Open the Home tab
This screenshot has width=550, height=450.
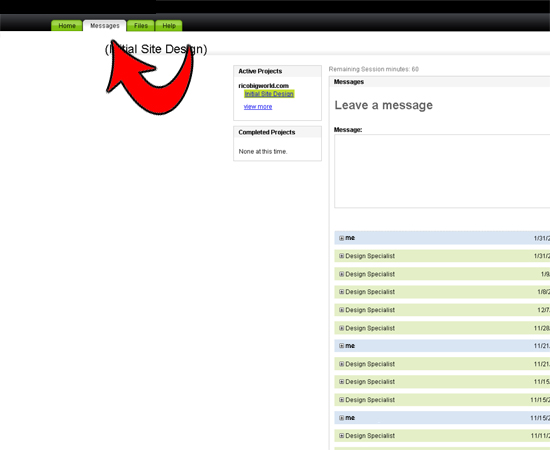(67, 26)
